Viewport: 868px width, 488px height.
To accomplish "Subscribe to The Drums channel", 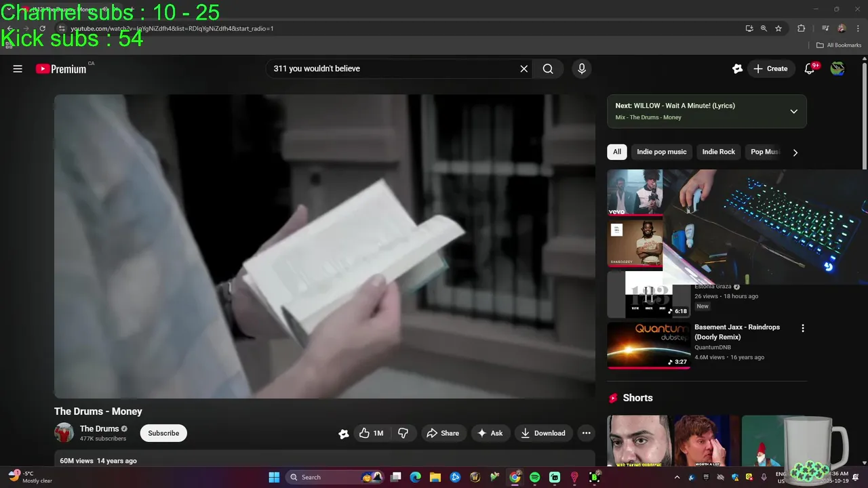I will (x=163, y=433).
